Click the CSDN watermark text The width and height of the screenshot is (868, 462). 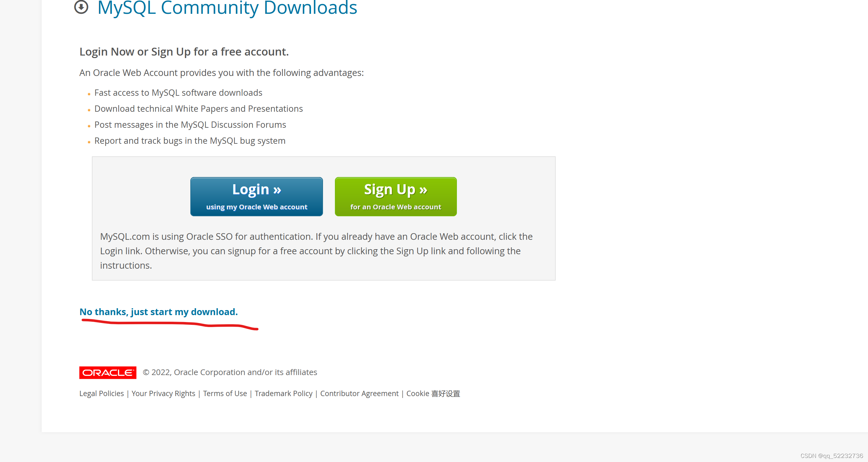point(831,456)
